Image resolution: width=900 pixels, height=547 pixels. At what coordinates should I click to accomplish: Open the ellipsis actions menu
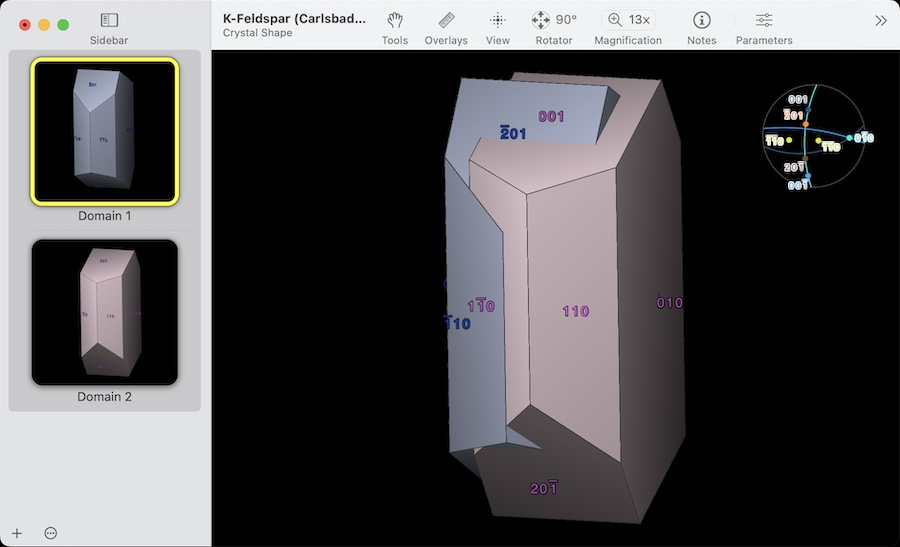[51, 533]
